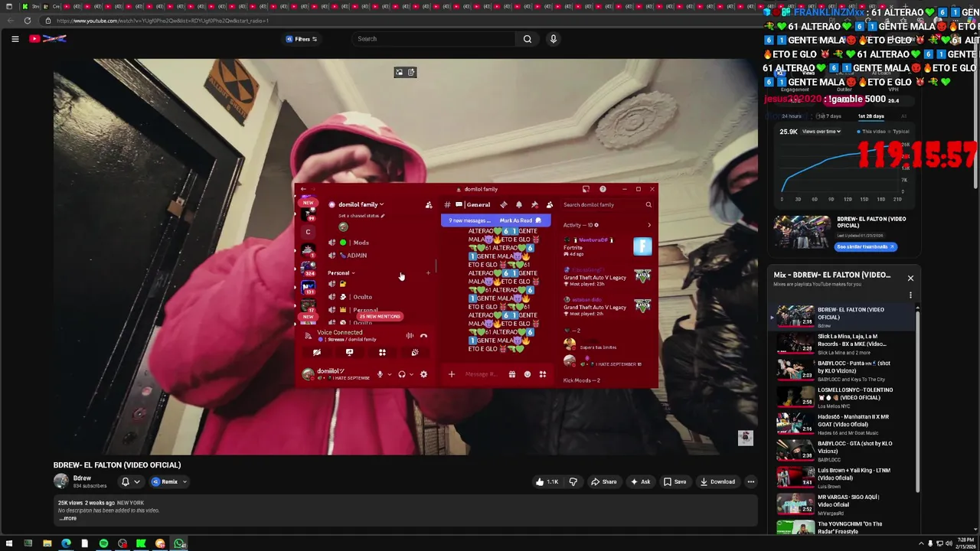Open the more actions ellipsis under video
The image size is (980, 551).
[x=751, y=482]
